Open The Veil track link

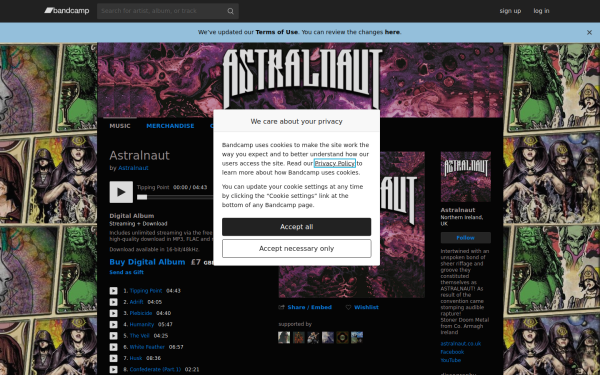click(x=139, y=336)
